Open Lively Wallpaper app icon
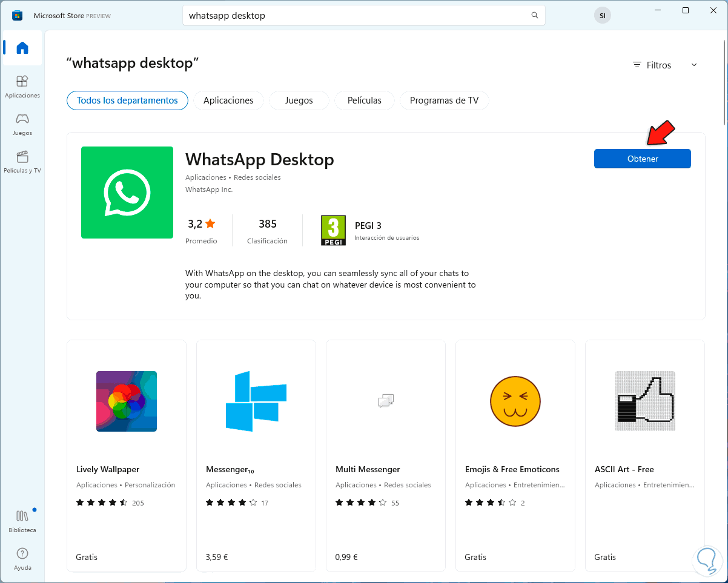Viewport: 728px width, 583px height. [x=127, y=401]
